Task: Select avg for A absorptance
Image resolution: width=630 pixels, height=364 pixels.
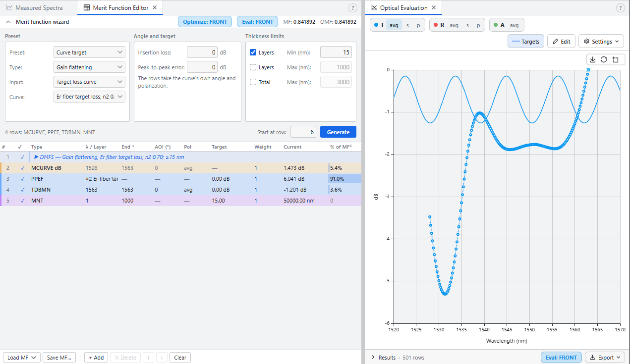Action: 514,25
